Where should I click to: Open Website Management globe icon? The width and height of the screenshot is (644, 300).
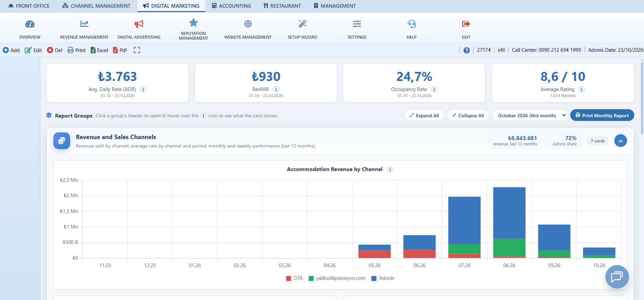click(248, 24)
